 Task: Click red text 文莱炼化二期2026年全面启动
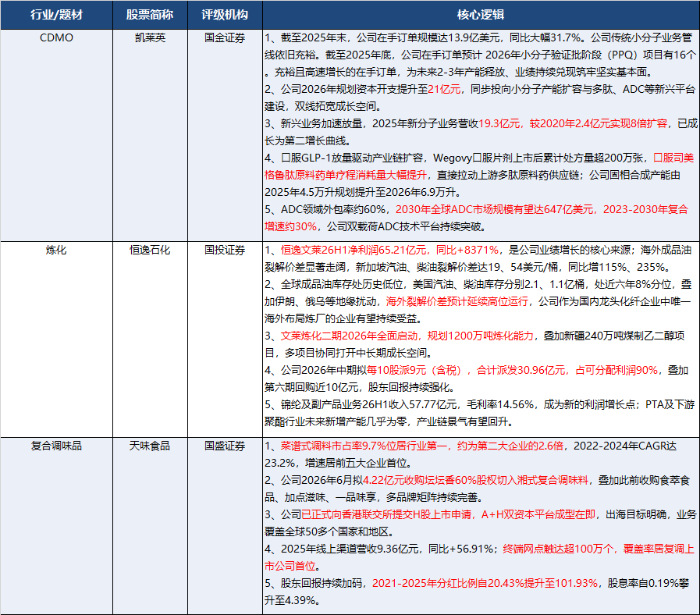click(349, 336)
